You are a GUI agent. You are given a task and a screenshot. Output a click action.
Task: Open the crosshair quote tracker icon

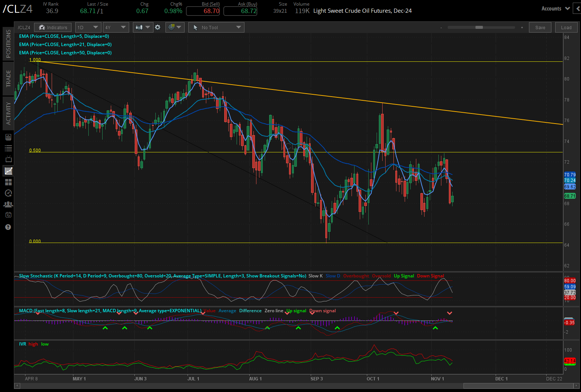pos(172,27)
